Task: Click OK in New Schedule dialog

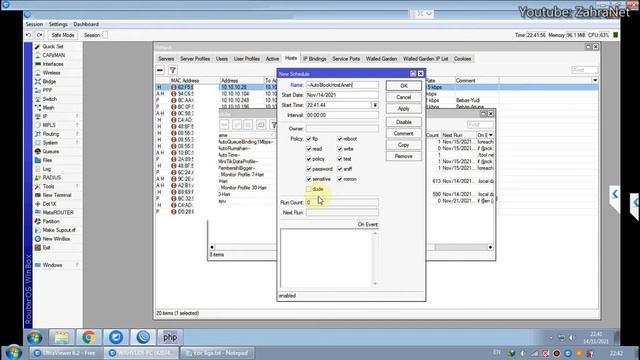Action: pos(403,86)
